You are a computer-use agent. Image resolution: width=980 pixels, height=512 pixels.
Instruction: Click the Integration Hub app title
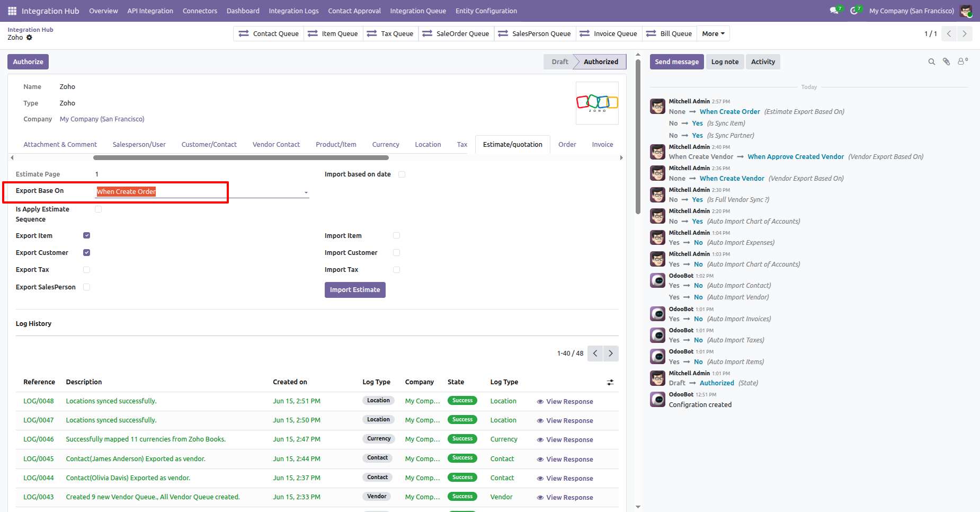[x=50, y=11]
